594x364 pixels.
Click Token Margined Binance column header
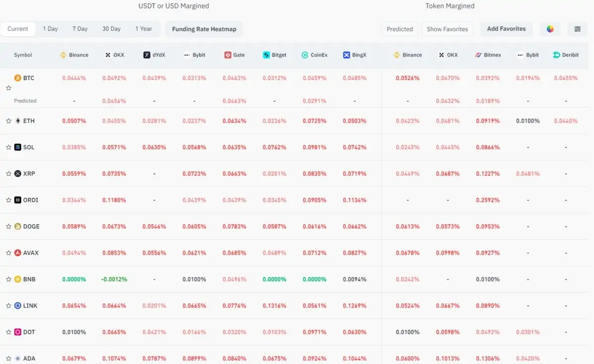[x=407, y=55]
